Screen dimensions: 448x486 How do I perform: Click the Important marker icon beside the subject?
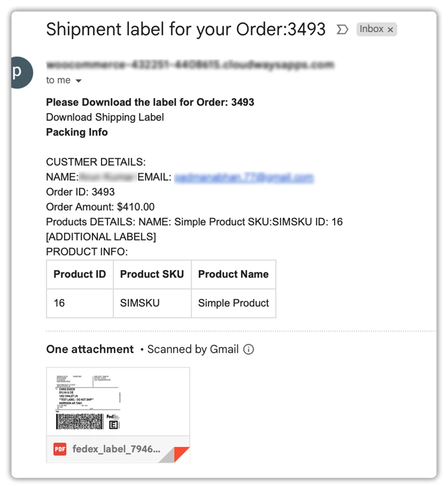(342, 29)
